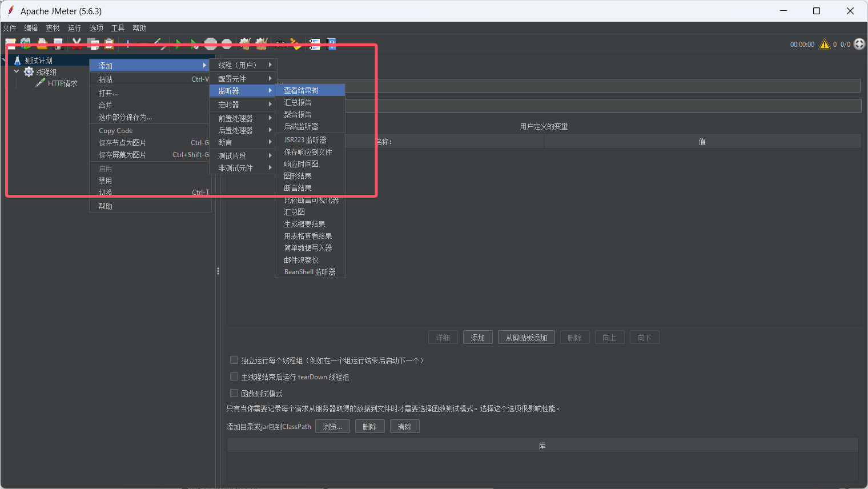Open the Function helper list icon
The image size is (868, 489).
point(315,44)
